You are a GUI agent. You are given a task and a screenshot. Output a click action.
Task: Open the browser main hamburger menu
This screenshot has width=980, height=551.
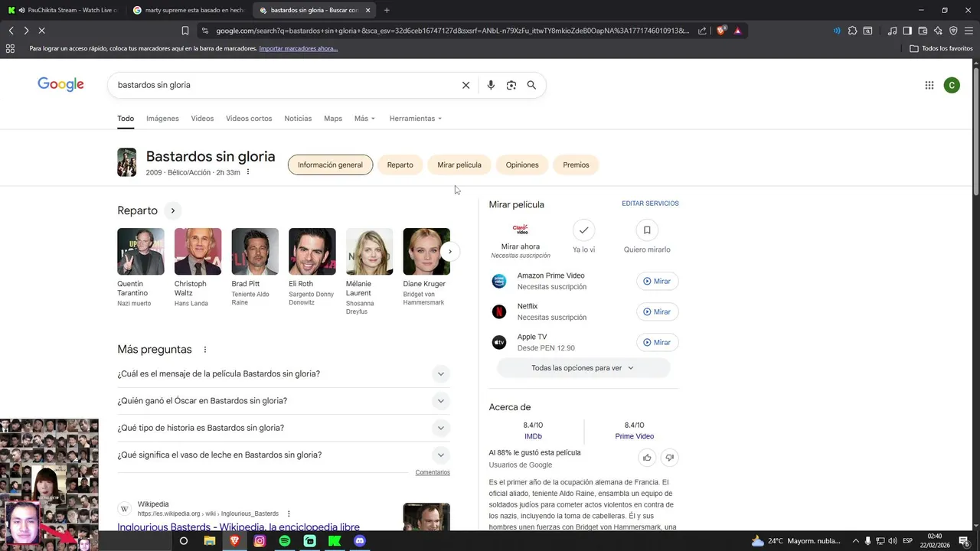(x=969, y=31)
